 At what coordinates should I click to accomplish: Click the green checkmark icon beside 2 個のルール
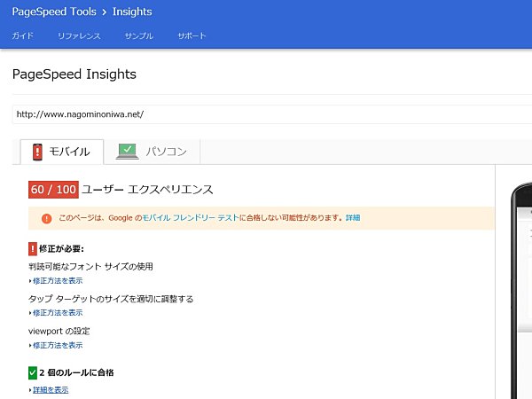32,373
